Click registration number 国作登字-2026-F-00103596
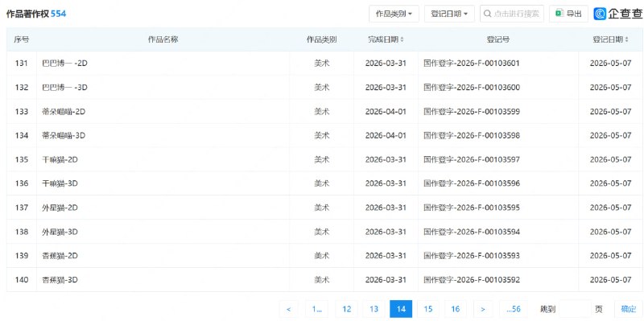The width and height of the screenshot is (644, 321). 472,183
